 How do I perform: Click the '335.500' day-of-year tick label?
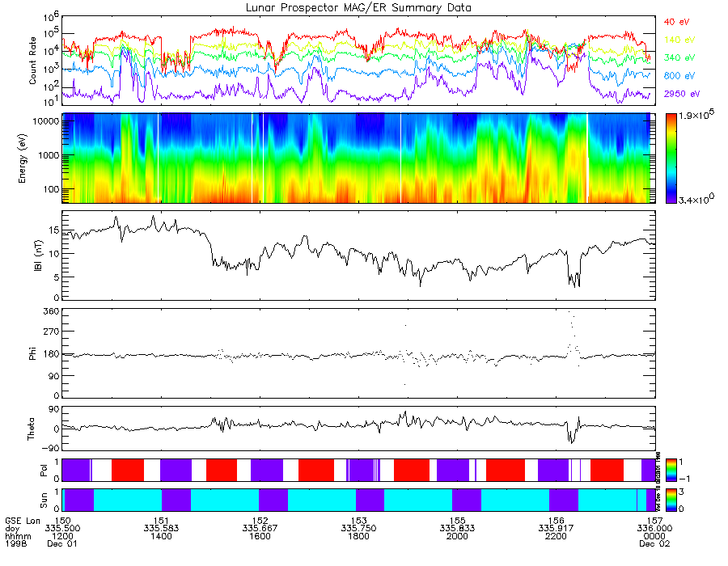click(x=62, y=529)
